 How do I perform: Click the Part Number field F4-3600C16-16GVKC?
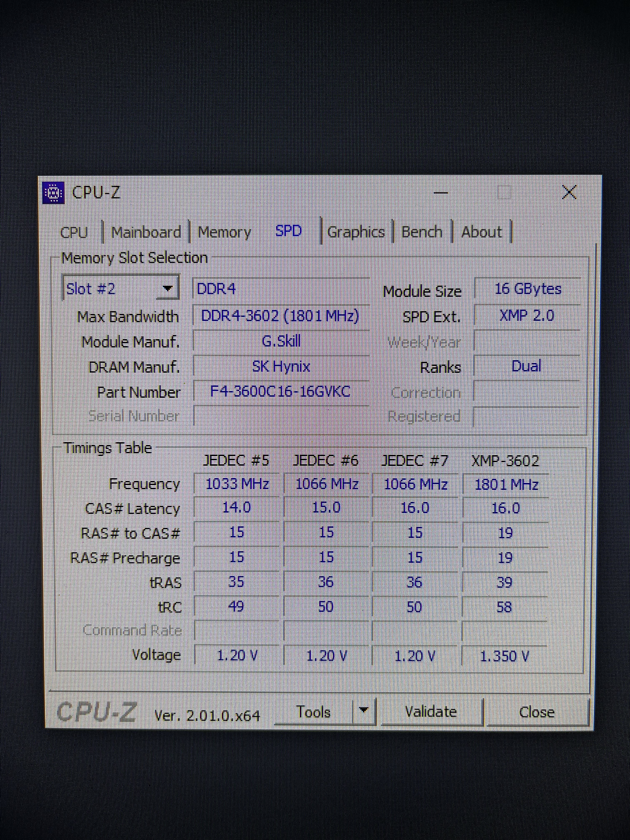point(280,391)
